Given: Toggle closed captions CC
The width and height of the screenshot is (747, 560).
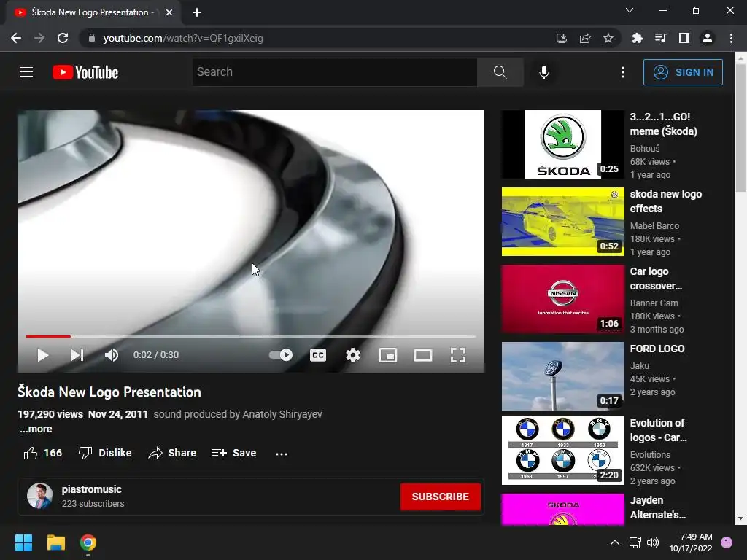Looking at the screenshot, I should coord(318,355).
